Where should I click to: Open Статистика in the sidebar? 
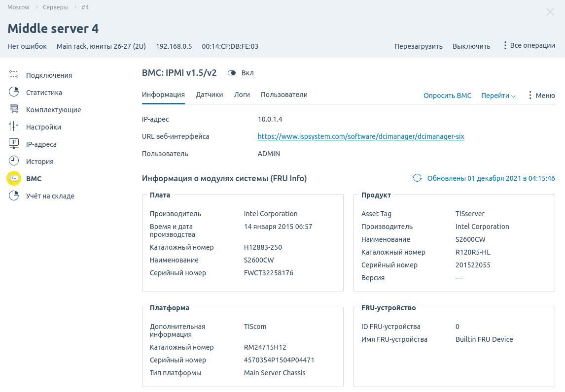44,93
